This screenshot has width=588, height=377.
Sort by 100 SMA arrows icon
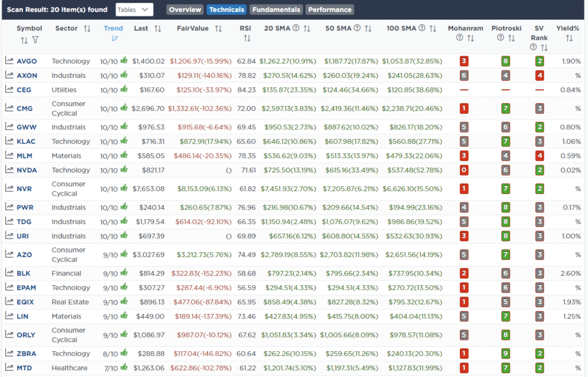pyautogui.click(x=433, y=29)
